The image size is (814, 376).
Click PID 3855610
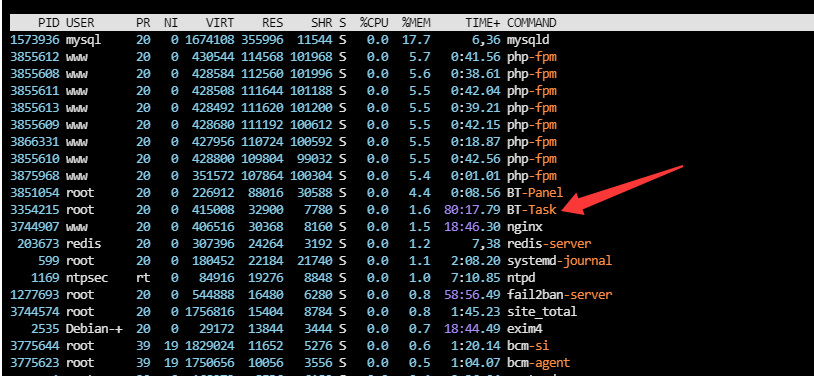35,159
